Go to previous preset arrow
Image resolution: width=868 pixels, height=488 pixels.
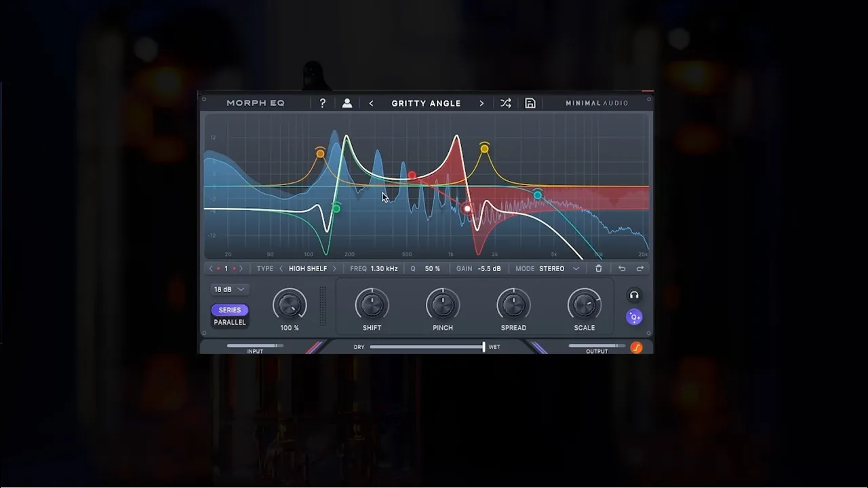pyautogui.click(x=371, y=103)
